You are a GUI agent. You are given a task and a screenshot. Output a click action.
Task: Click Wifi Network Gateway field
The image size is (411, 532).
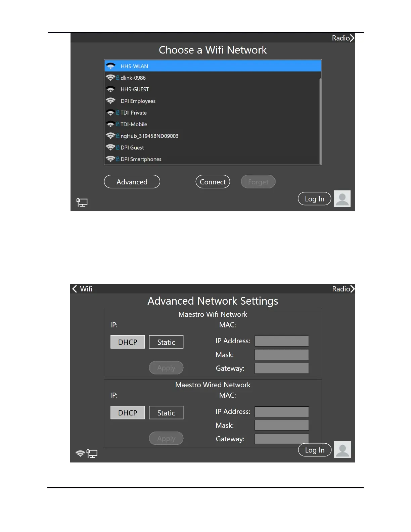282,368
